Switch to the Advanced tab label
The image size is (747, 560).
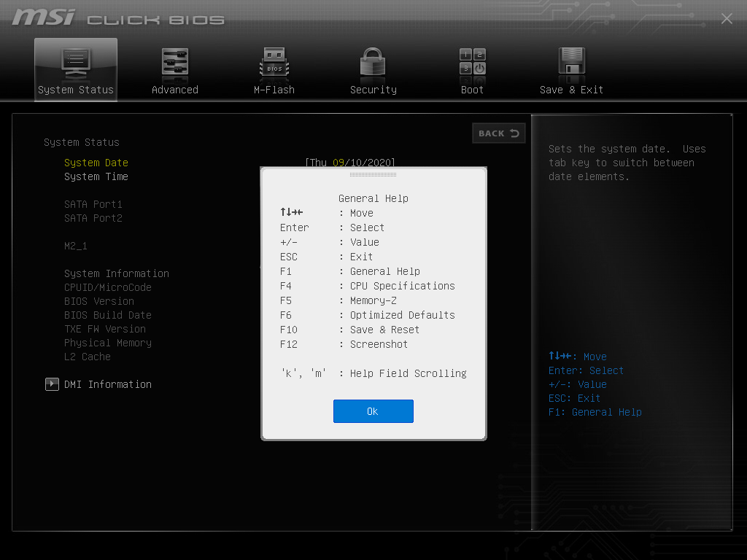(x=175, y=90)
